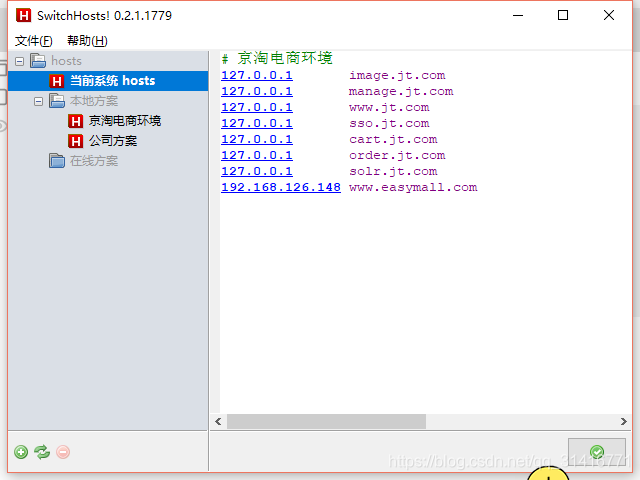Click the folder icon of hosts root node
Image resolution: width=640 pixels, height=480 pixels.
38,61
